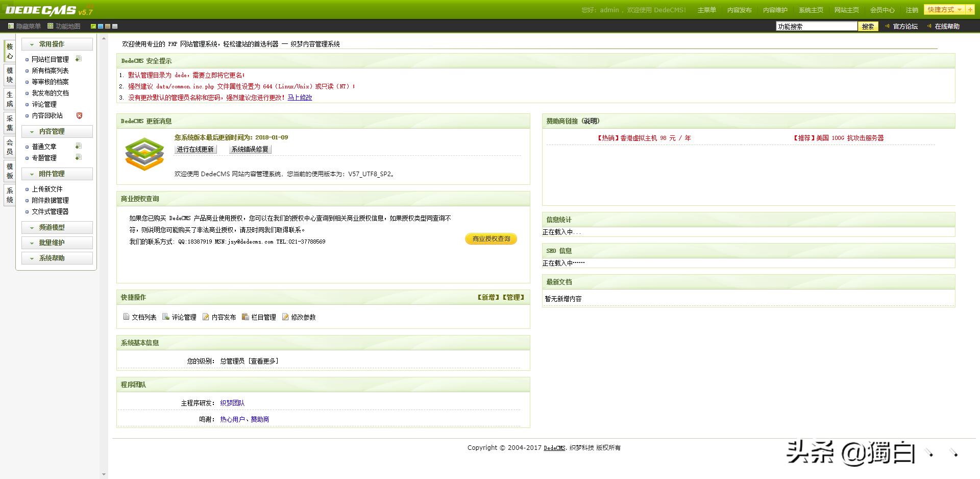
Task: Click the red shield icon beside 内容回收站
Action: [x=79, y=115]
